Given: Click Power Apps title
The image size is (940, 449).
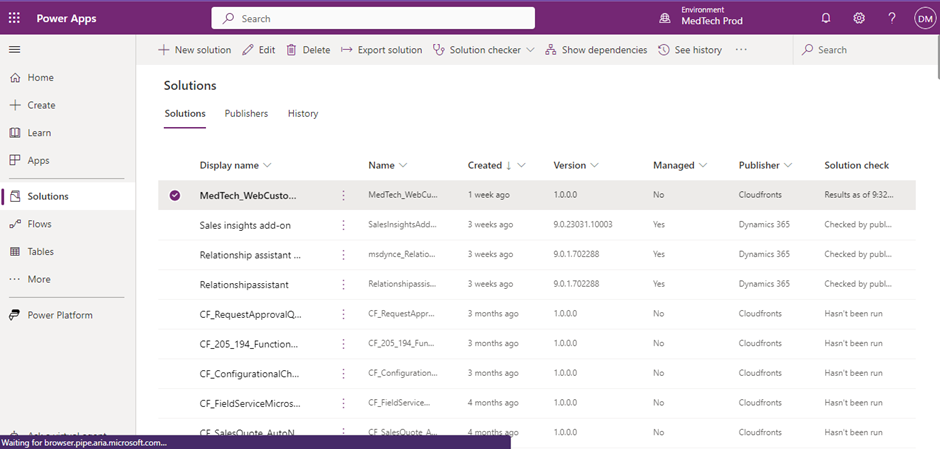Looking at the screenshot, I should coord(67,19).
